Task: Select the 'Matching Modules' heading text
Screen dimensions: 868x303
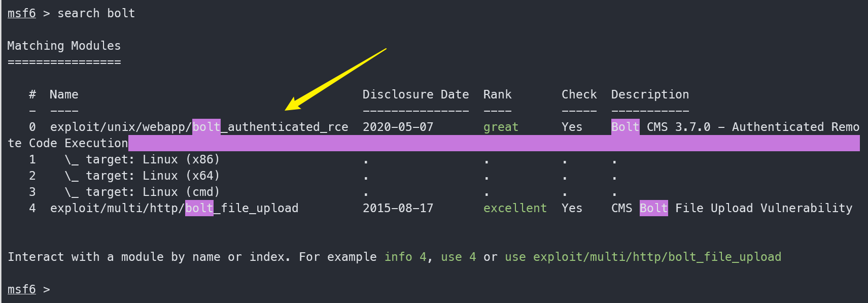Action: [64, 46]
